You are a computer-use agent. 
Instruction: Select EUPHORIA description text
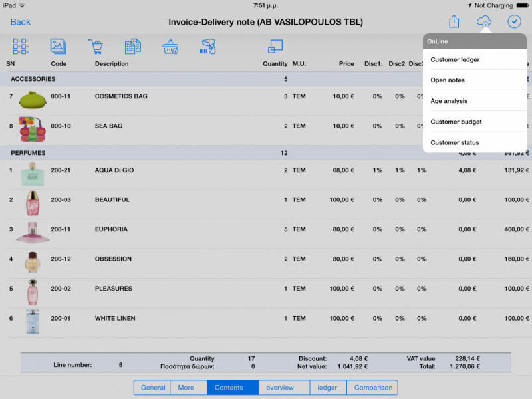click(111, 229)
